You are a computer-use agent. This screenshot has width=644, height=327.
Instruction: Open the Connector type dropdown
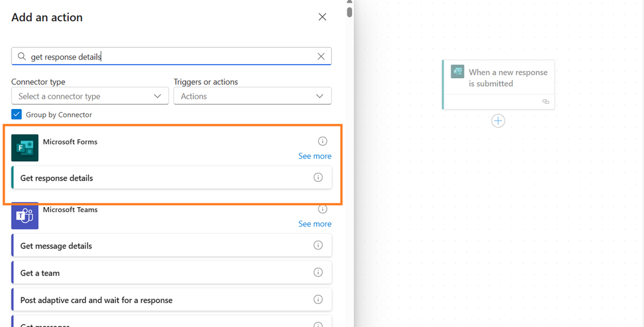(x=90, y=96)
